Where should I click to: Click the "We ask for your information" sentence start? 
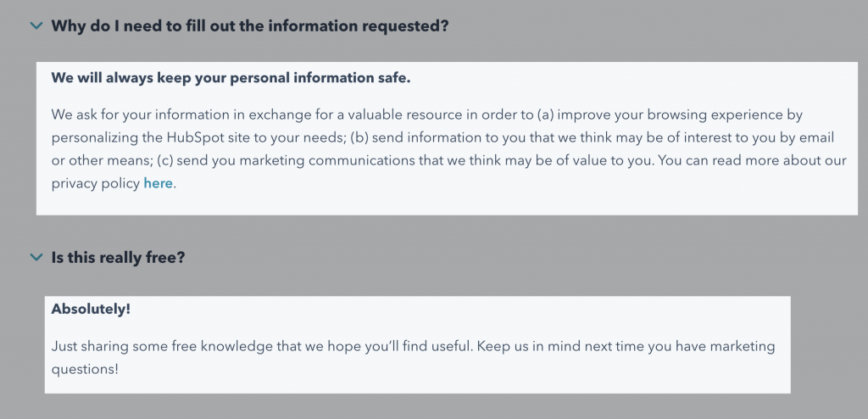[x=148, y=115]
